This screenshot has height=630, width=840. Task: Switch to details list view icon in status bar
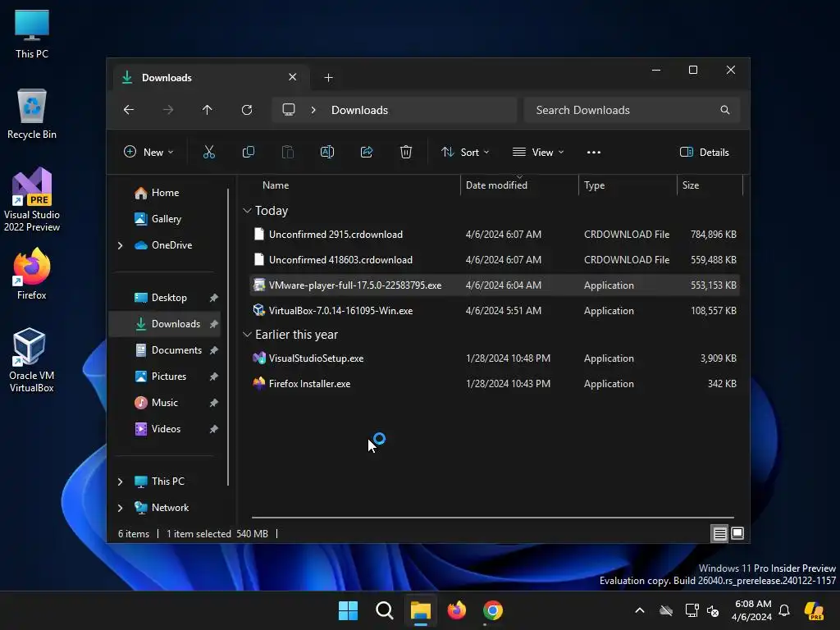point(719,533)
